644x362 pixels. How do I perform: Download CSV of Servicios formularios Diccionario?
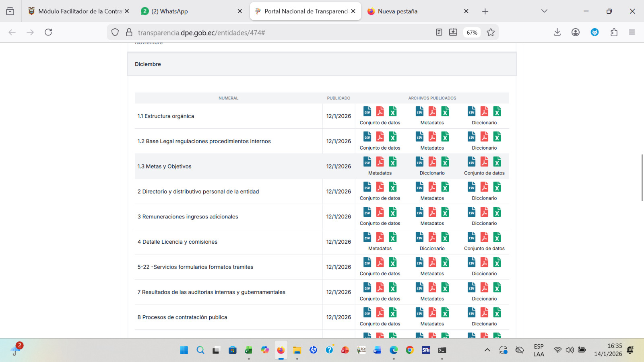pyautogui.click(x=471, y=262)
